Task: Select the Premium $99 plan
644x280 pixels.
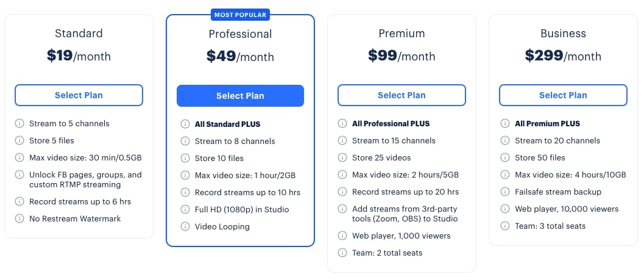Action: tap(402, 95)
